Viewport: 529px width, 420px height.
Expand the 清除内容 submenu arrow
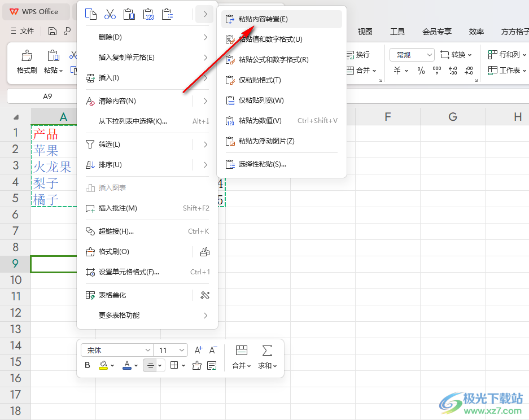pyautogui.click(x=205, y=101)
